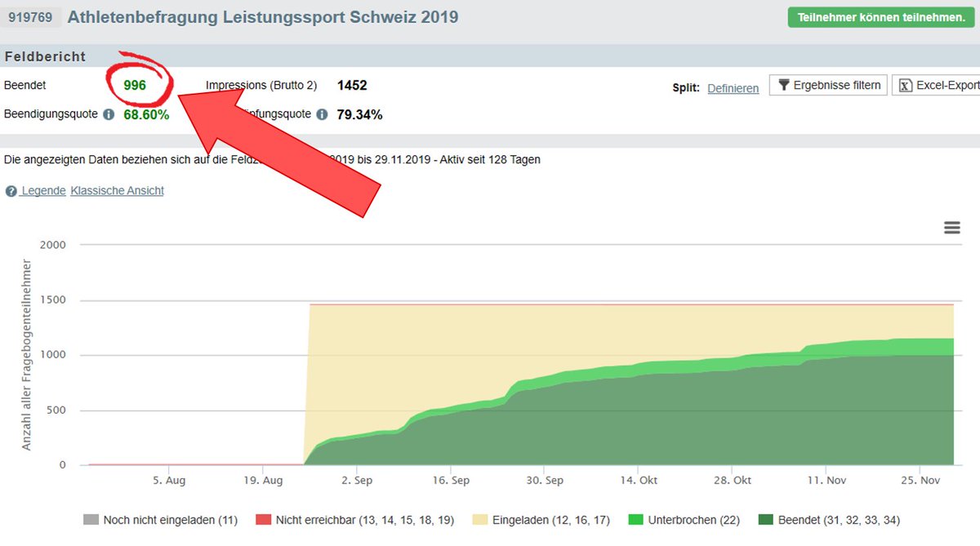Viewport: 980px width, 546px height.
Task: Click the survey ID badge 919769
Action: tap(32, 16)
